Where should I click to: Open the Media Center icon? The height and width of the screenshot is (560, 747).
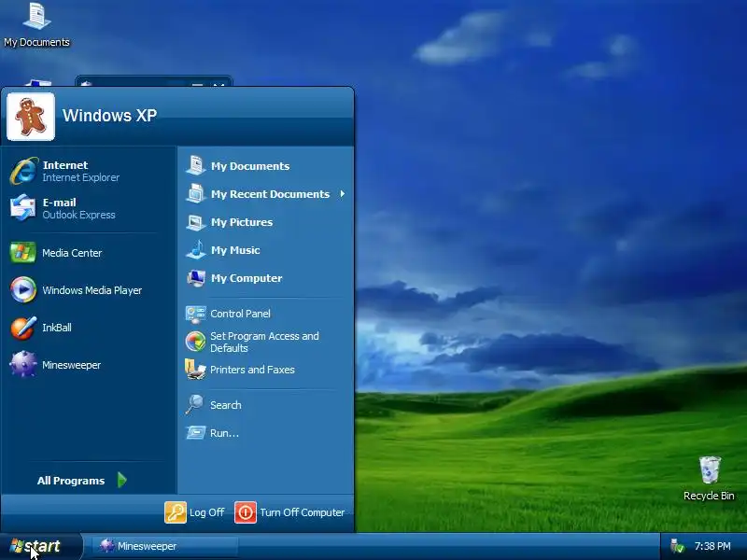tap(22, 252)
